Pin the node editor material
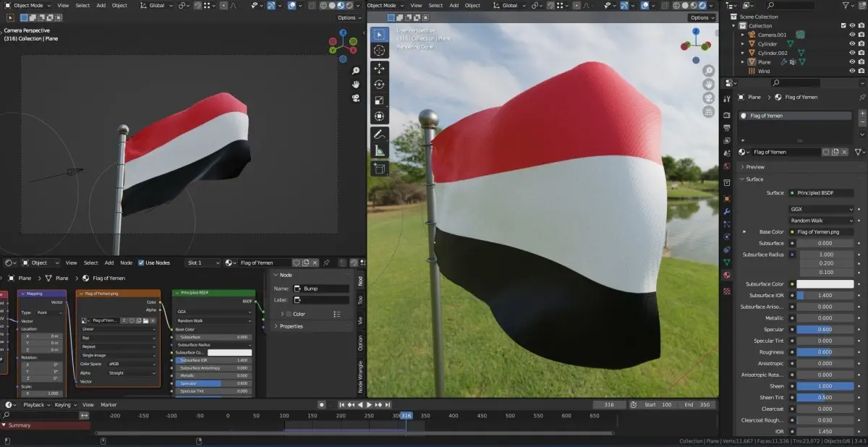868x447 pixels. tap(326, 263)
